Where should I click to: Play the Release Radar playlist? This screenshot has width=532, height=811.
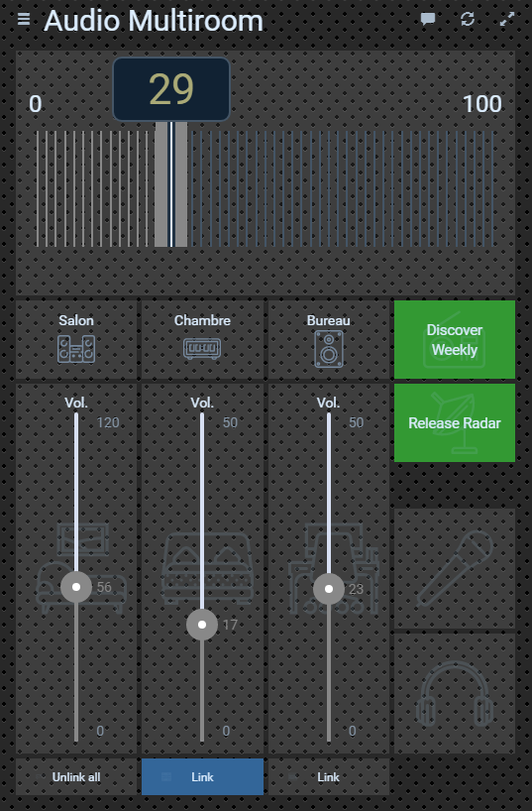pos(455,422)
